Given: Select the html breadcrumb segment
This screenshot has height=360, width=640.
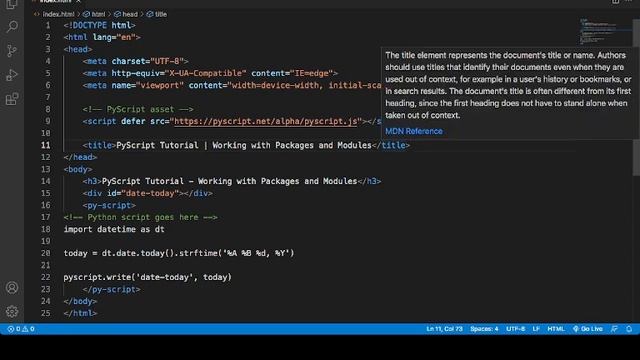Looking at the screenshot, I should click(x=94, y=14).
